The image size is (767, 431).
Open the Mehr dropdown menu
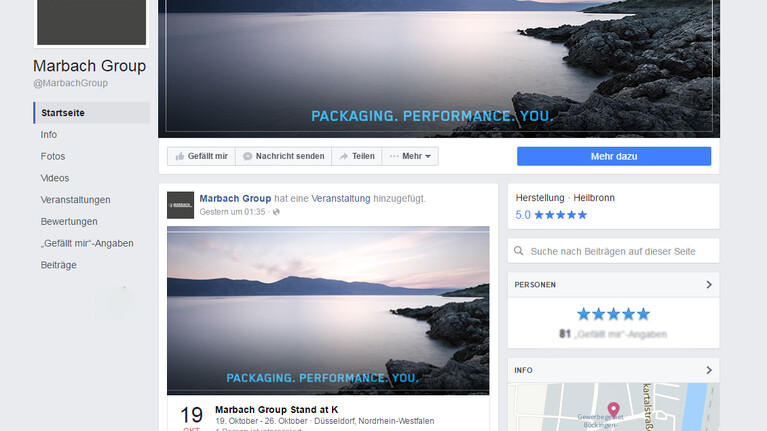410,156
